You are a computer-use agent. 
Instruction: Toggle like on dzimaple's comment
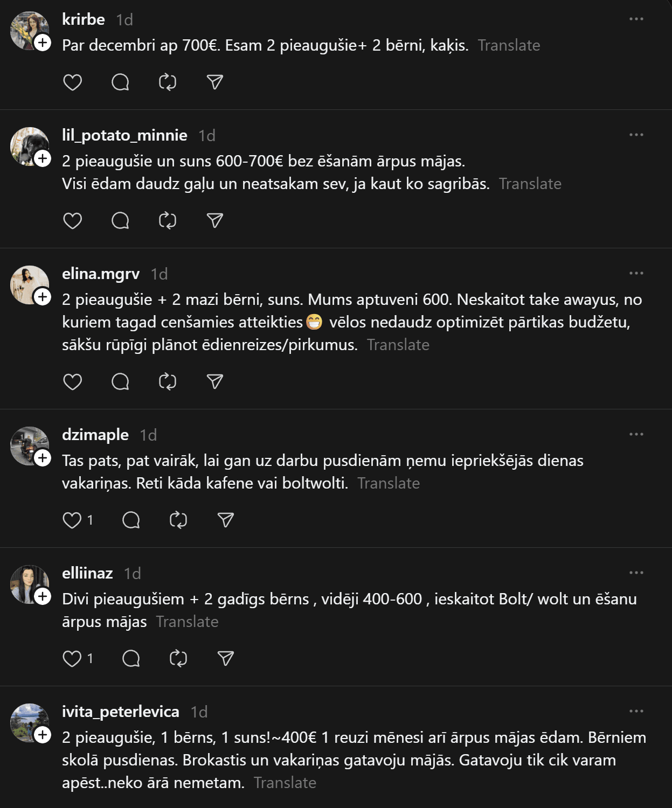(73, 520)
